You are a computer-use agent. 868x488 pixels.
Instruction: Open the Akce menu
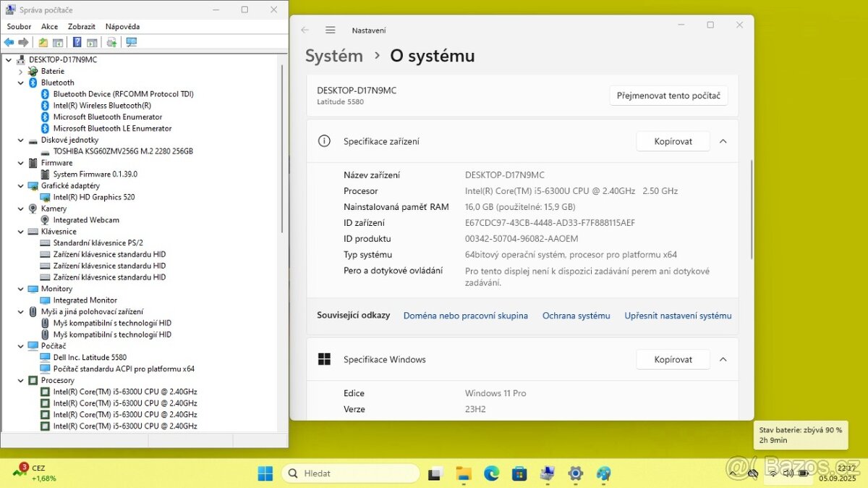point(49,26)
